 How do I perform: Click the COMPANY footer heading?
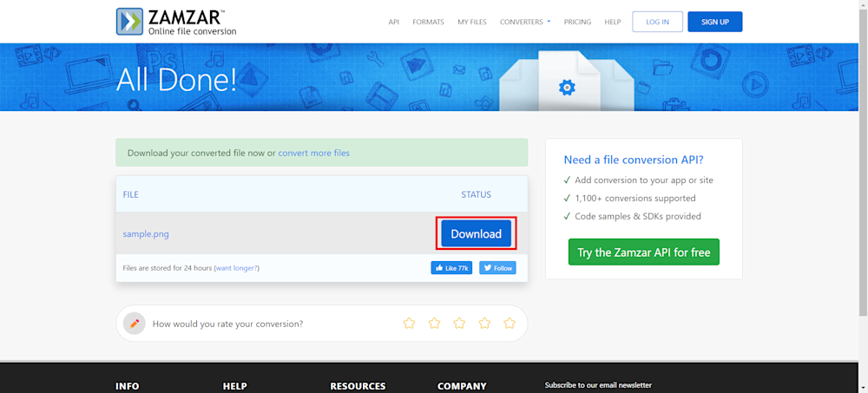pos(462,386)
